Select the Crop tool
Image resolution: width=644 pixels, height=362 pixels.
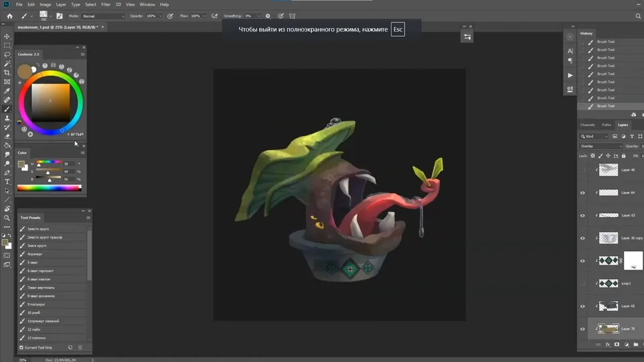(x=7, y=72)
